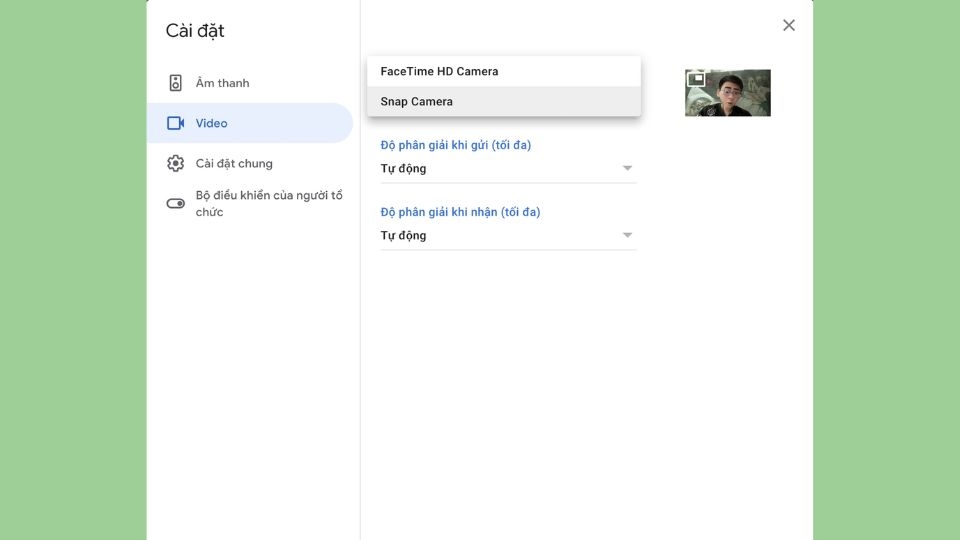The width and height of the screenshot is (960, 540).
Task: Select the Video settings tab
Action: (250, 123)
